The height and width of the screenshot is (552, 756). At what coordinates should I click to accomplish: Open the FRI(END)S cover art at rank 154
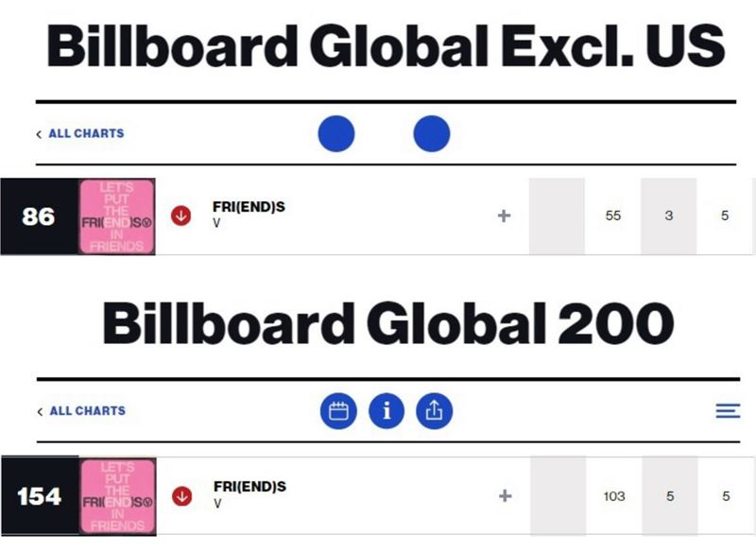[117, 496]
